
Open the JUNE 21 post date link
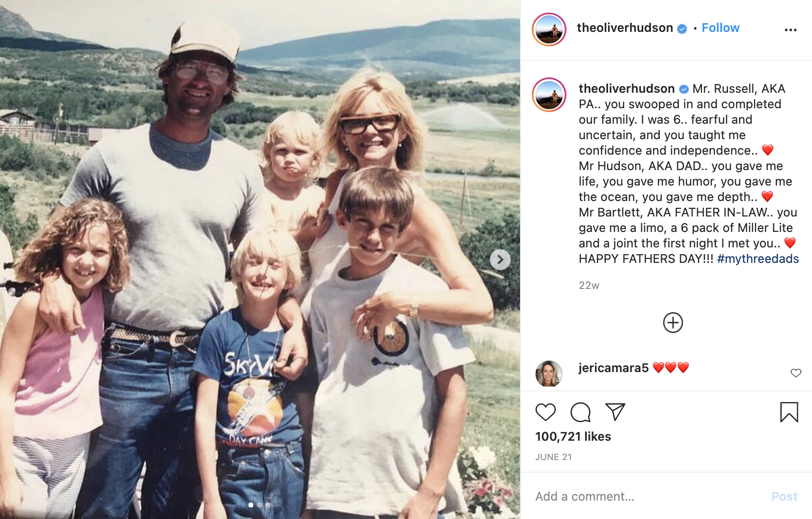point(553,457)
